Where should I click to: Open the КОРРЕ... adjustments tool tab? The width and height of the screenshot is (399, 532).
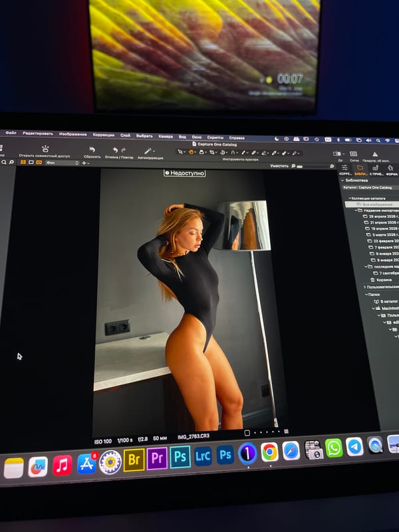[345, 170]
